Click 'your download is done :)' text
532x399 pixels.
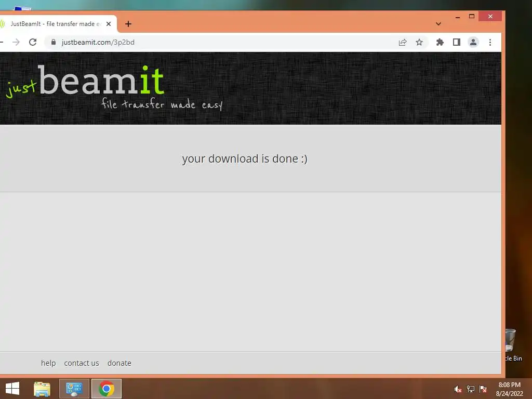tap(245, 159)
